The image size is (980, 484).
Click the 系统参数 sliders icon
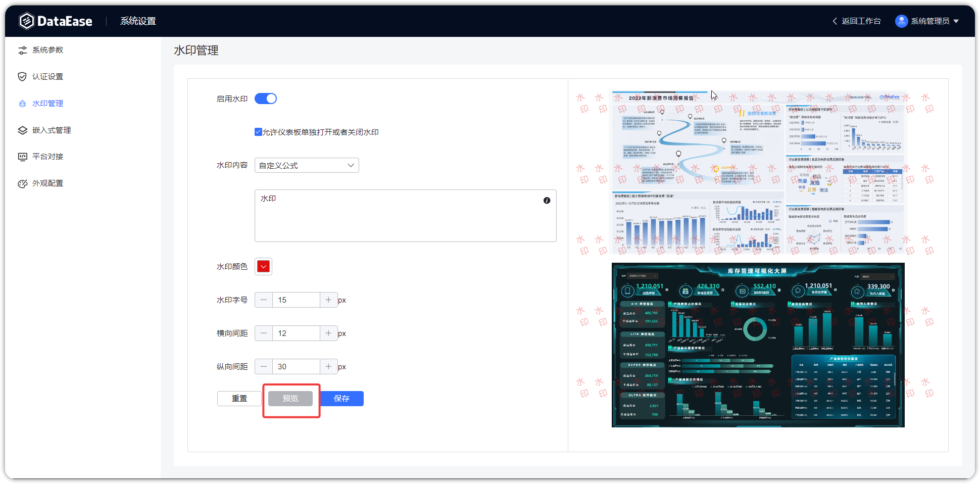point(22,50)
